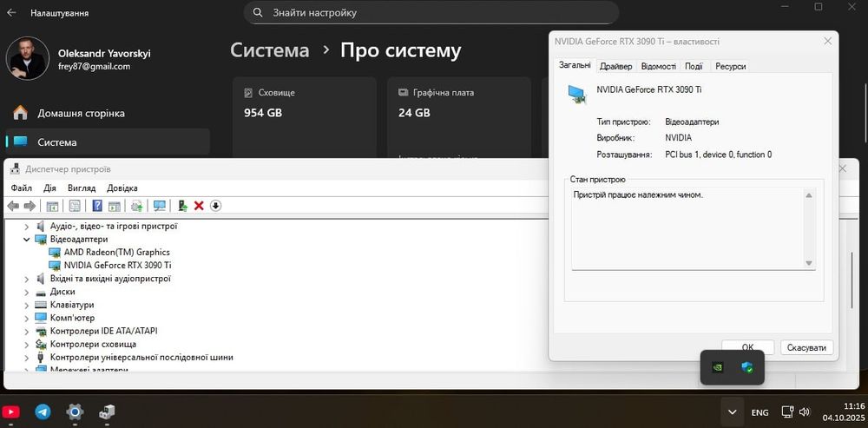Click the search magnifier icon in Settings
Viewport: 868px width, 428px height.
258,12
